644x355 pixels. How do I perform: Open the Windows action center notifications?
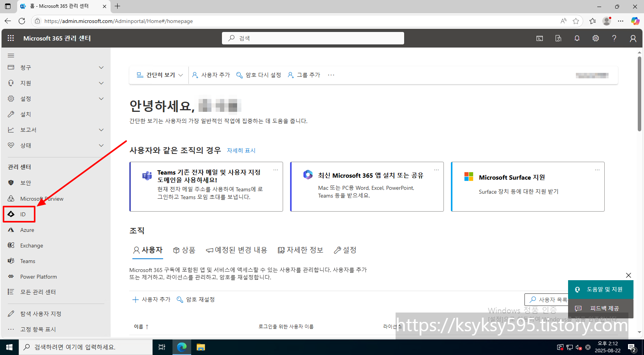click(x=632, y=347)
